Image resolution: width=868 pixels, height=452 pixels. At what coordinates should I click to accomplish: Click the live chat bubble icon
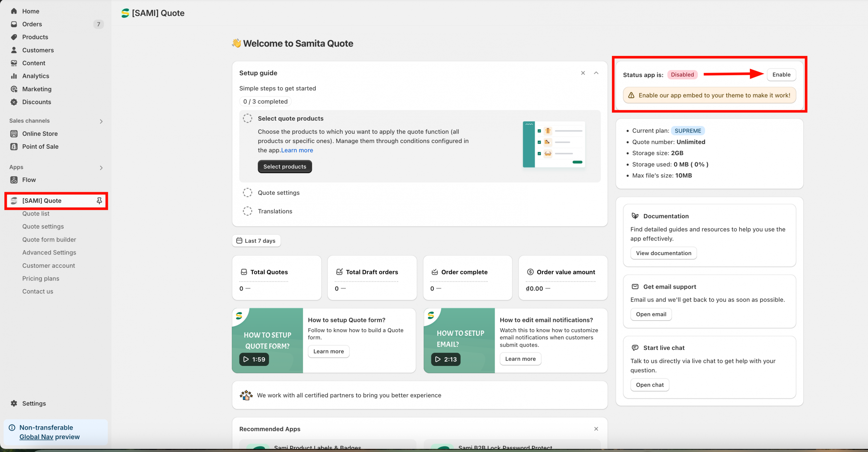pyautogui.click(x=635, y=348)
